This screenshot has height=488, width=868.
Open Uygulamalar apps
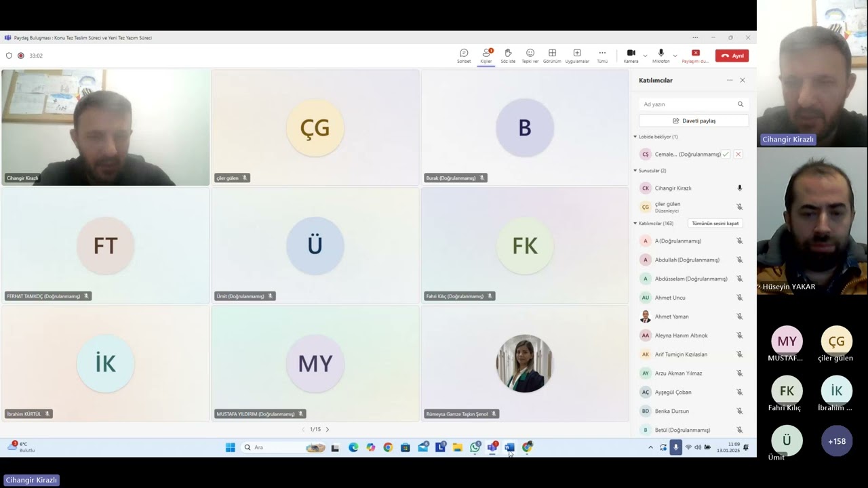point(577,56)
